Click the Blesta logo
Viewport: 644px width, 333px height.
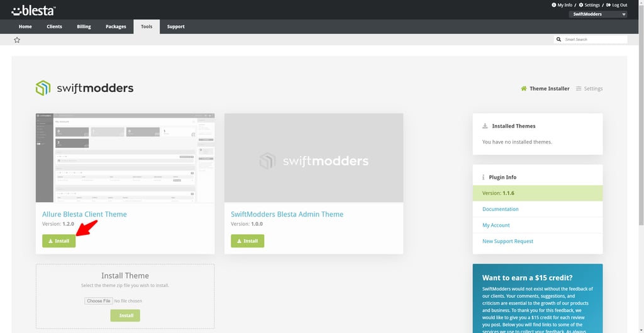(33, 11)
